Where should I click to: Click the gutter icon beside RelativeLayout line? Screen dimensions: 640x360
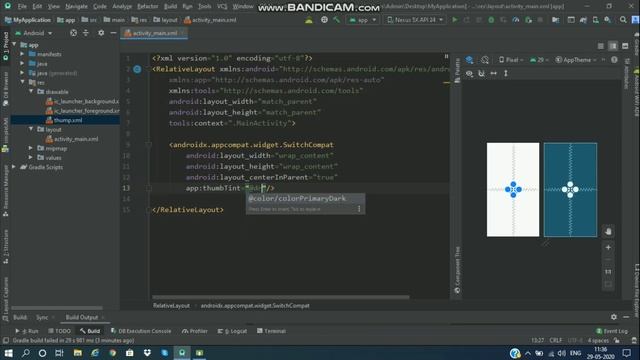(137, 69)
